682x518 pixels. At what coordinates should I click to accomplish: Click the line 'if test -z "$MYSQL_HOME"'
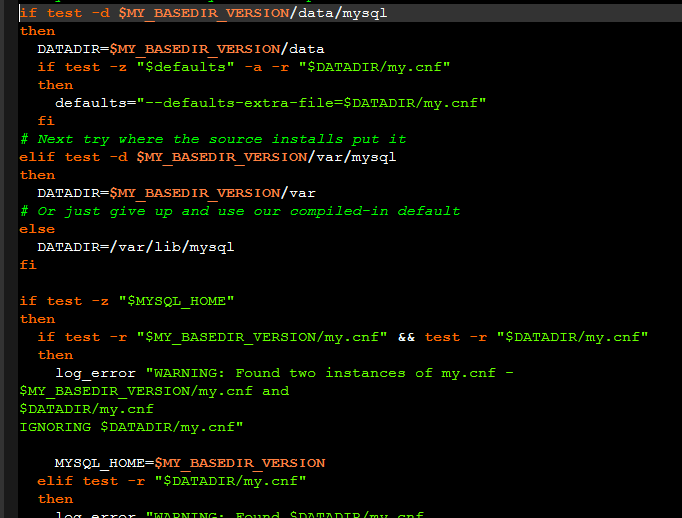click(127, 301)
